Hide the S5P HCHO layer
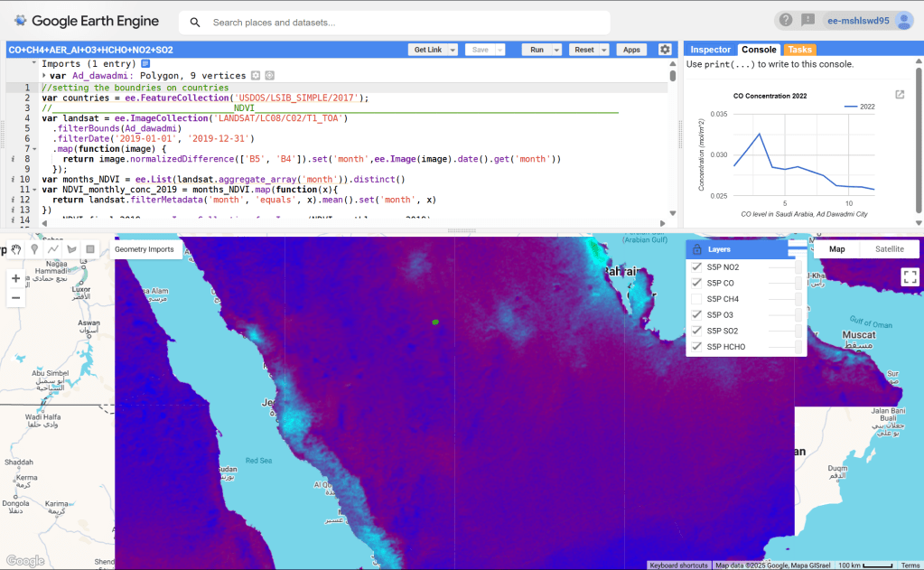 click(696, 347)
